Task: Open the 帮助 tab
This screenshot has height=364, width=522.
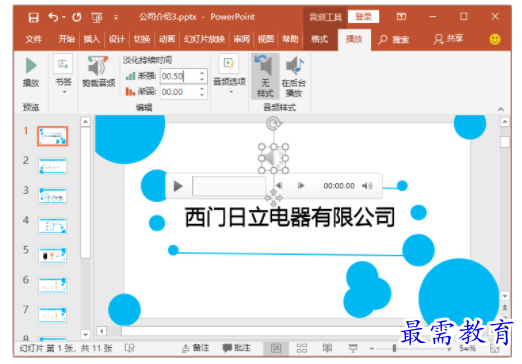Action: point(290,39)
